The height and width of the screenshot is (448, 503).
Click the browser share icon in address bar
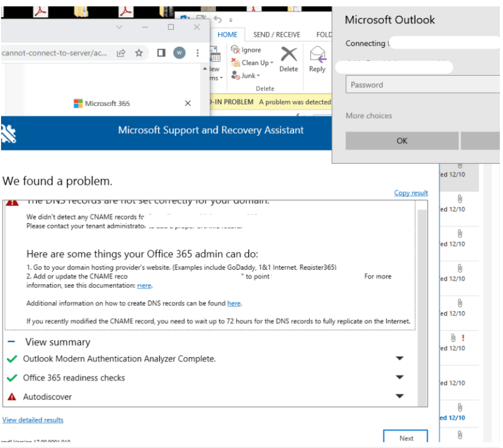[x=121, y=53]
